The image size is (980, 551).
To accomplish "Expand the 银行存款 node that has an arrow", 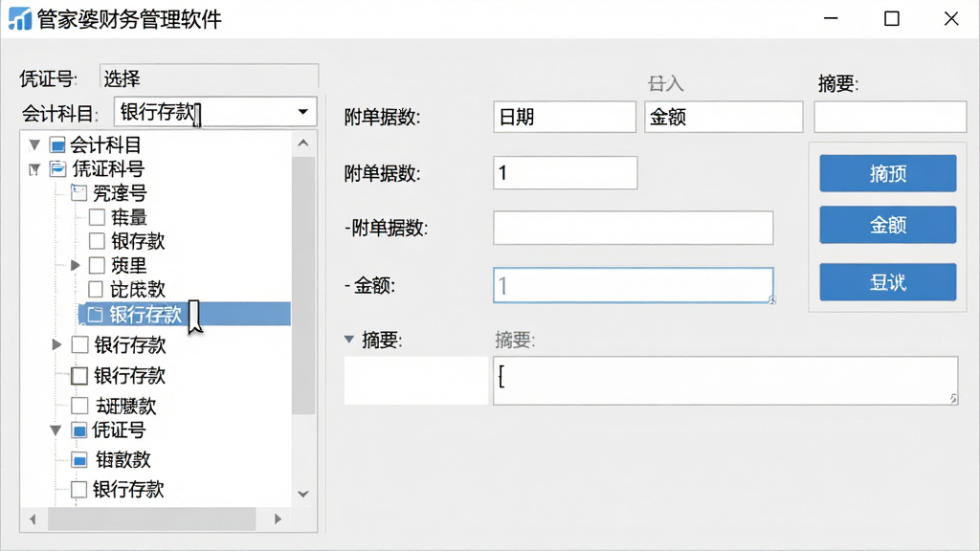I will (x=56, y=344).
